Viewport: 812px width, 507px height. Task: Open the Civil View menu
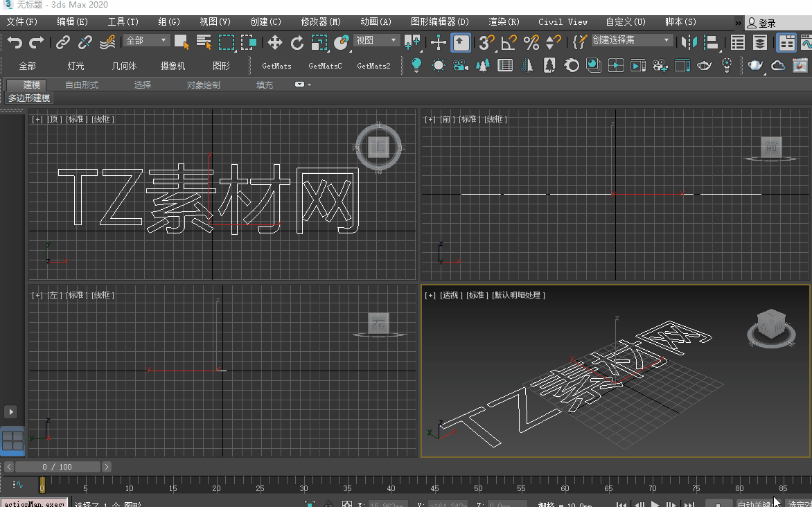point(563,21)
